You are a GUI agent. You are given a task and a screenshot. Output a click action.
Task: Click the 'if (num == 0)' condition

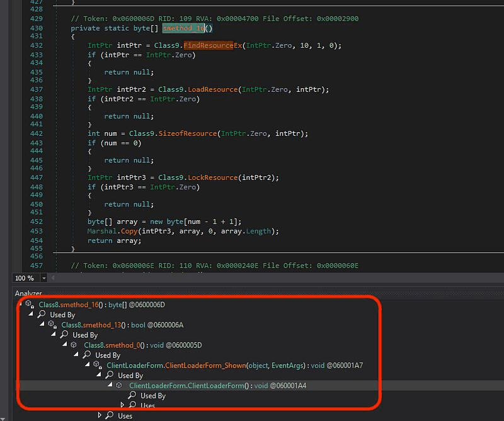114,143
